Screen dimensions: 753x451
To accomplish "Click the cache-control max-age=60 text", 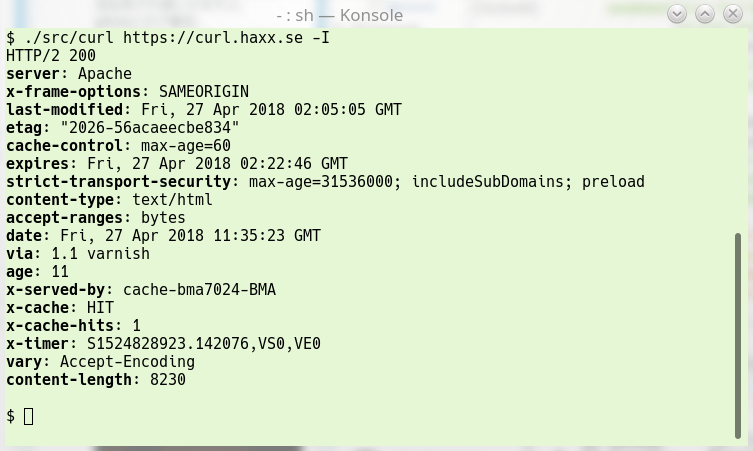I will click(185, 146).
